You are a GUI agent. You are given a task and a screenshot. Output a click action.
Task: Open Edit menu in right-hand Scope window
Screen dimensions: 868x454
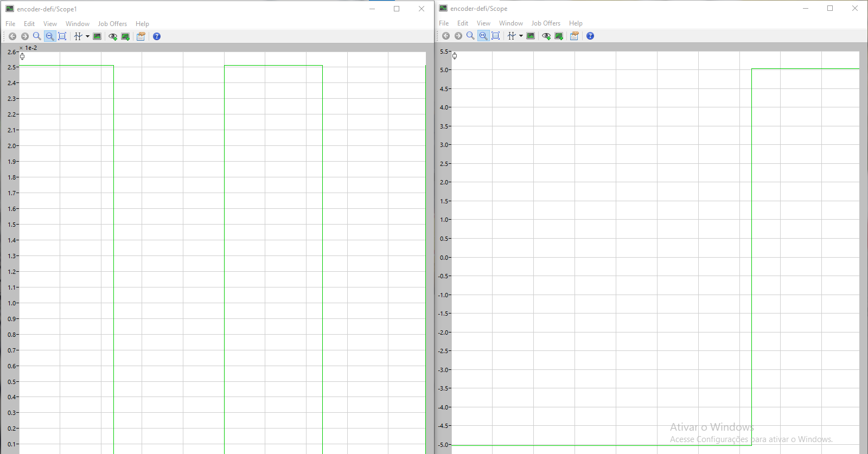463,23
